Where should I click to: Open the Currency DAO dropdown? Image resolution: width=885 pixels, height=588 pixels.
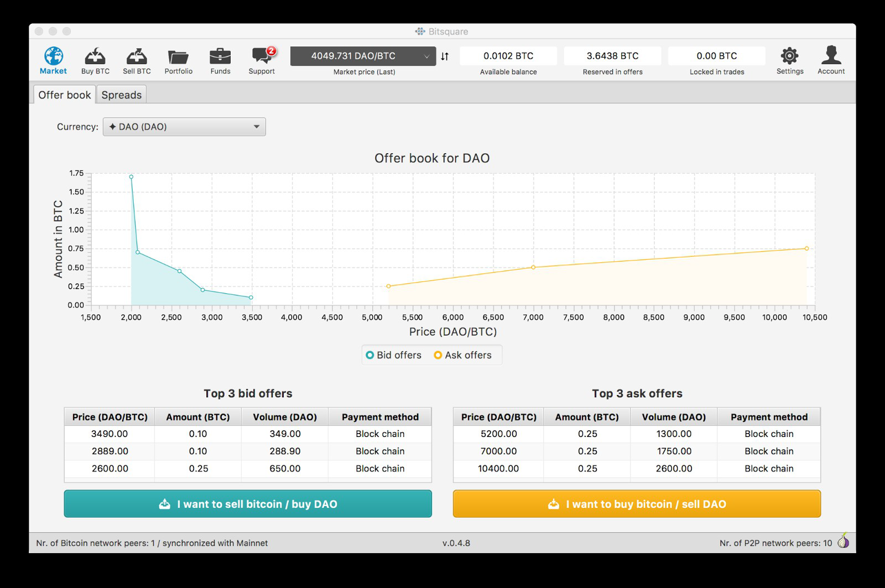pos(184,127)
